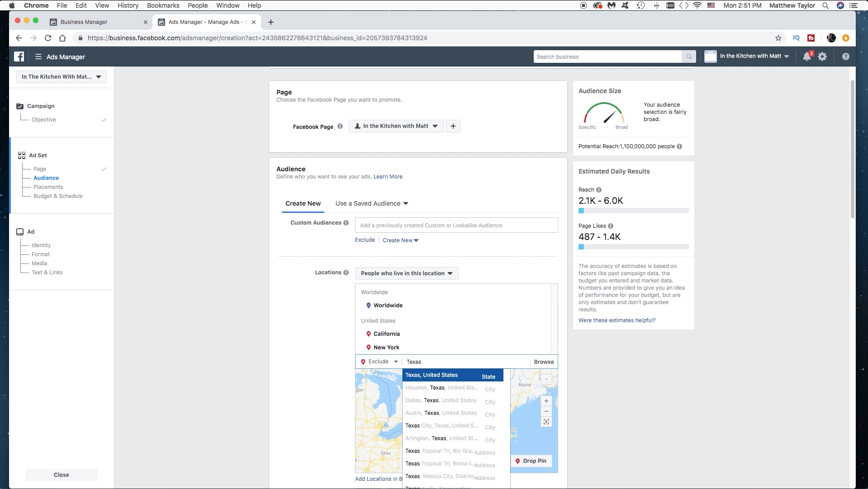Click the Browse locations button

coord(544,362)
